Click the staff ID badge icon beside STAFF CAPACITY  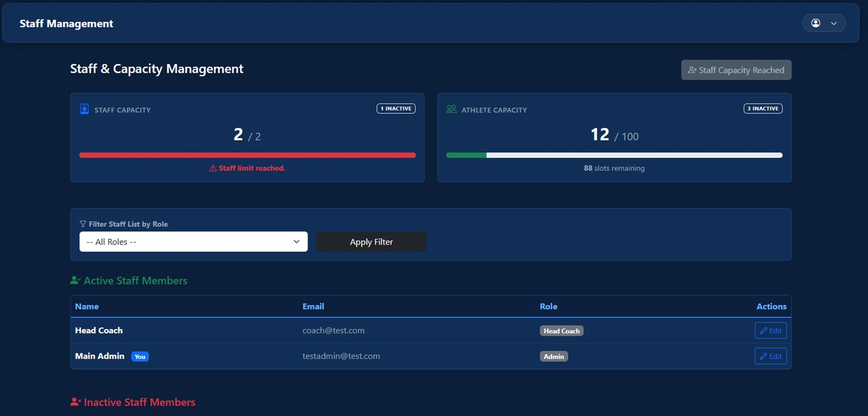84,109
